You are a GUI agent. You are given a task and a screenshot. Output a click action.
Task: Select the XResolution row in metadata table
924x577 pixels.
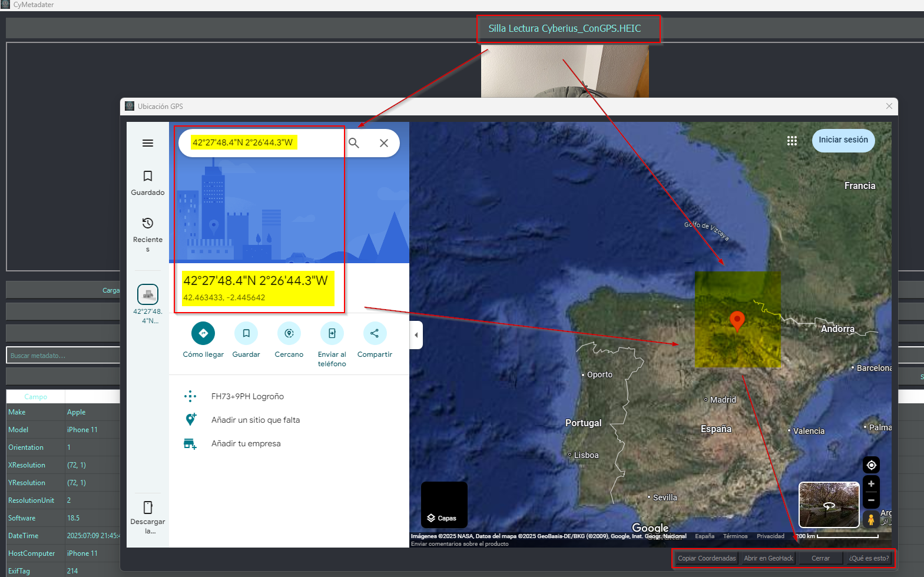pyautogui.click(x=63, y=465)
